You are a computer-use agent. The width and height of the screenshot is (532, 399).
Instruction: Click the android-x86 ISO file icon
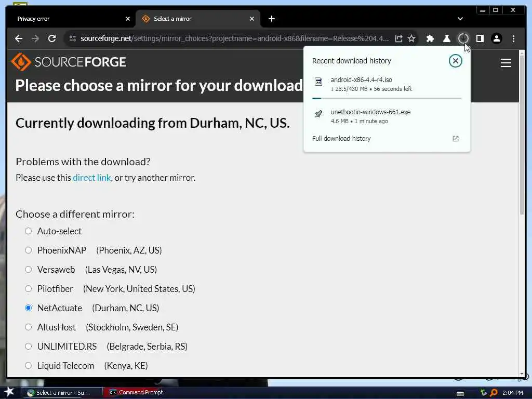pos(318,82)
